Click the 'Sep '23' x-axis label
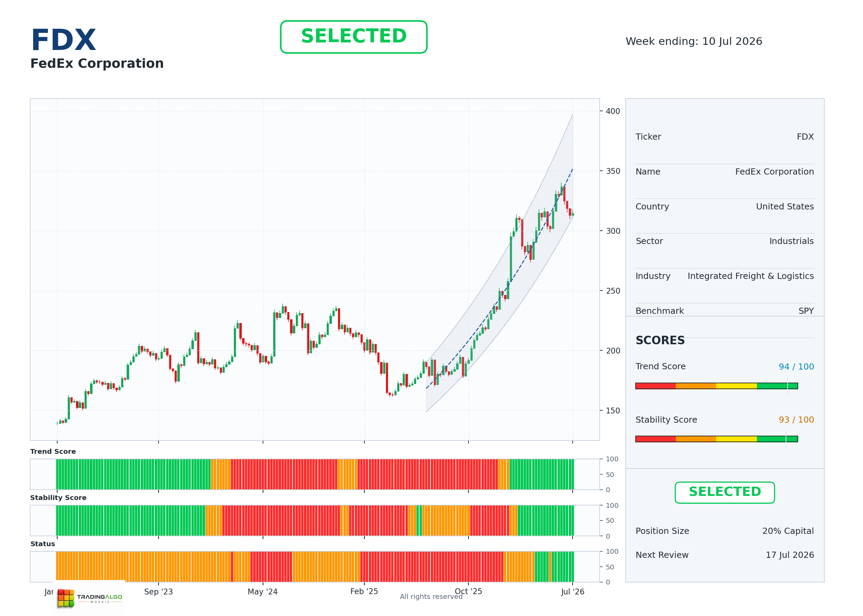 (x=158, y=592)
